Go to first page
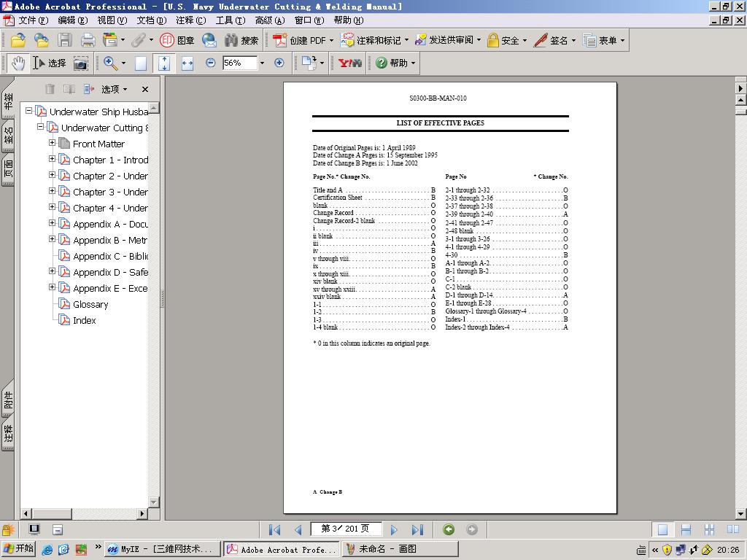This screenshot has height=560, width=747. (274, 529)
